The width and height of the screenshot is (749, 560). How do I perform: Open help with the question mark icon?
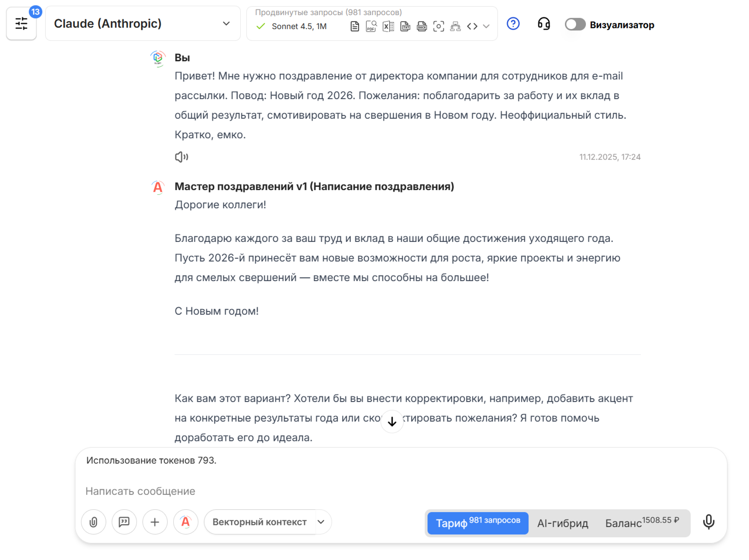pyautogui.click(x=513, y=24)
